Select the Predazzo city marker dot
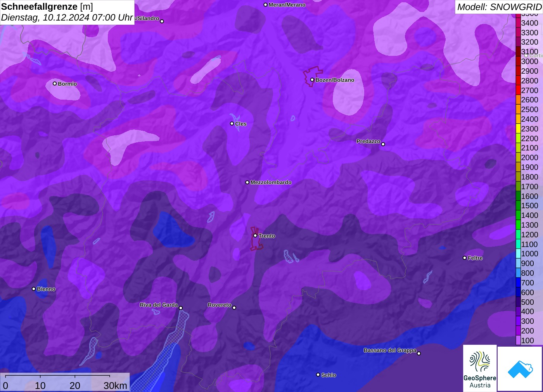Viewport: 543px width, 392px height. pyautogui.click(x=383, y=144)
